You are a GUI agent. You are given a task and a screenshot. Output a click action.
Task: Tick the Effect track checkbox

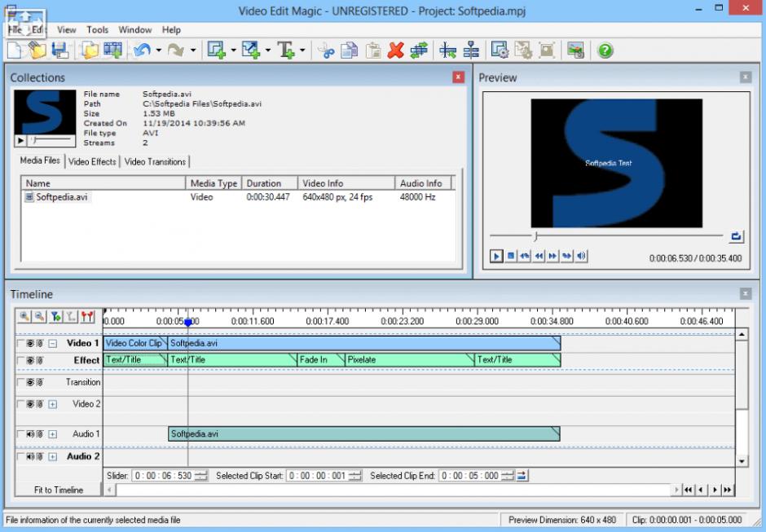[20, 361]
